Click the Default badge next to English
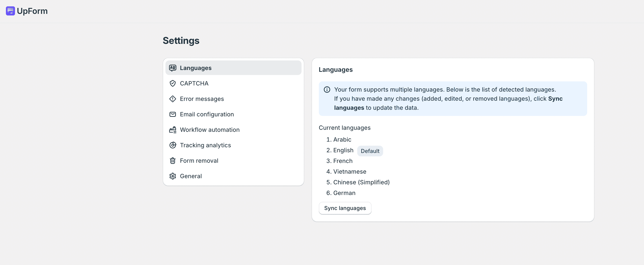Viewport: 644px width, 265px height. click(x=370, y=151)
